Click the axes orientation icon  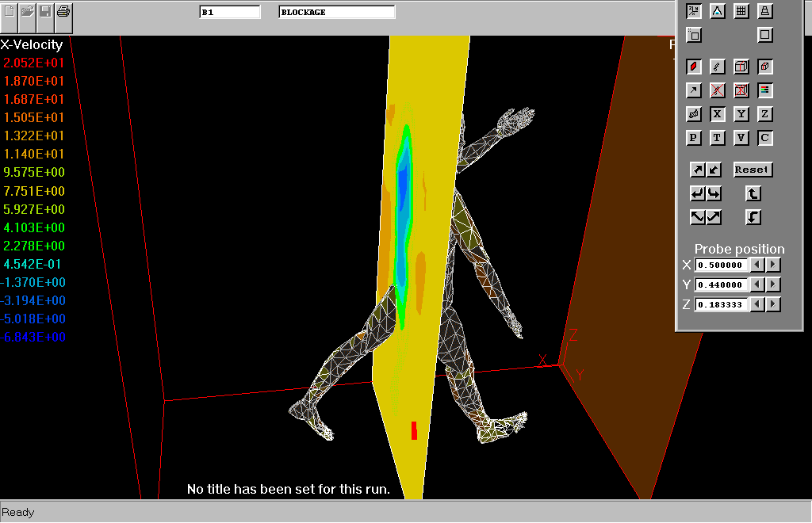point(694,11)
